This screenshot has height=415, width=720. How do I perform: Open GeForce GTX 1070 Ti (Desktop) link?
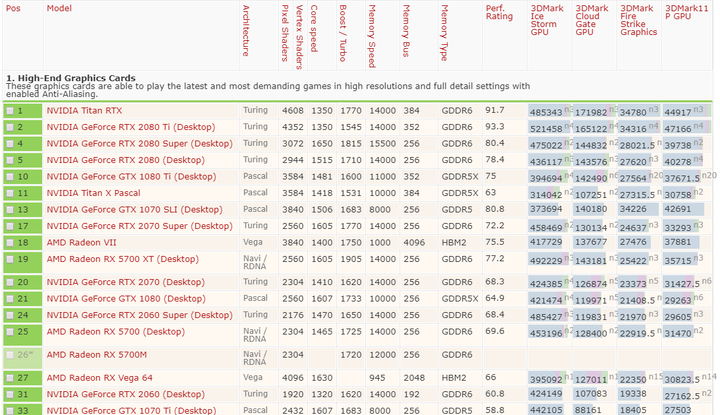coord(131,410)
